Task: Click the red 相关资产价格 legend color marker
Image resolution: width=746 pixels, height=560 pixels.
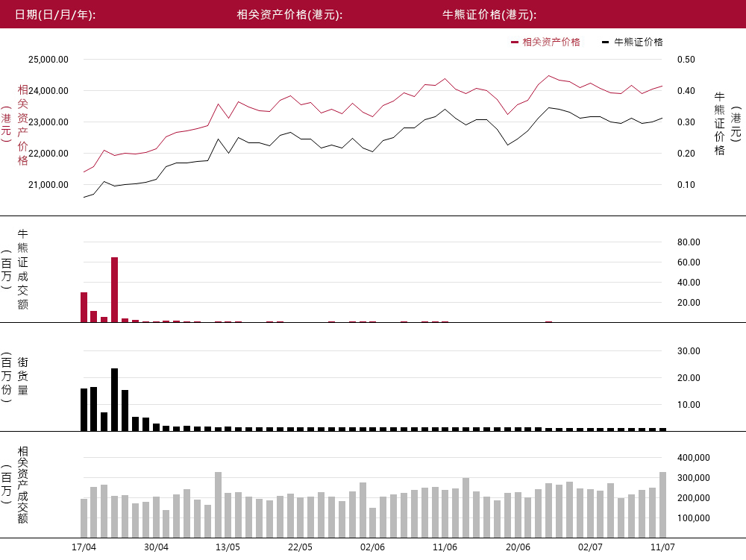Action: 514,43
